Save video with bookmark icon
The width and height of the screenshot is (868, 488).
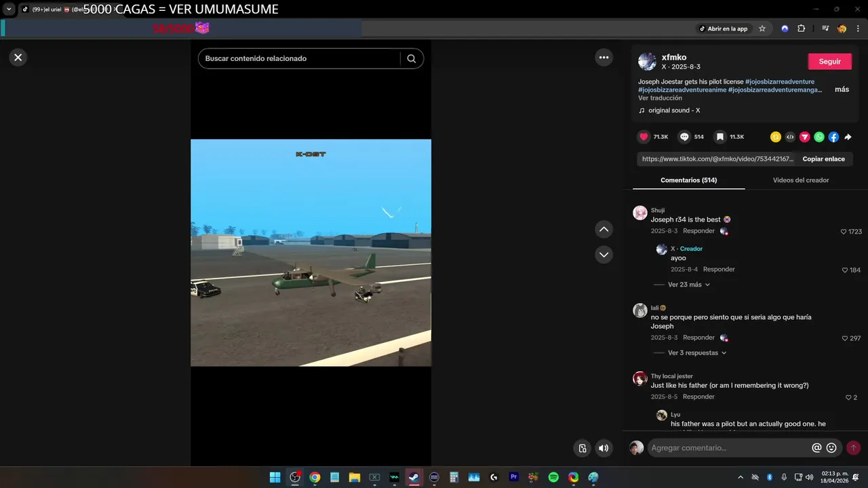click(x=720, y=137)
